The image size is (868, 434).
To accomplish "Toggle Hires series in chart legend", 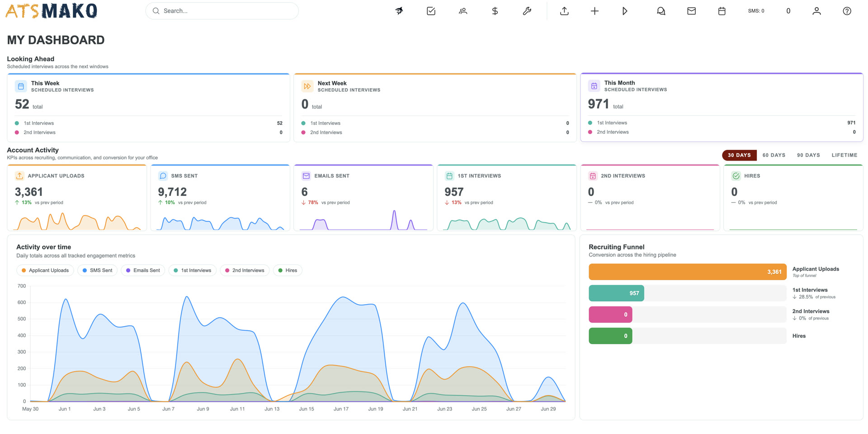I will 288,271.
